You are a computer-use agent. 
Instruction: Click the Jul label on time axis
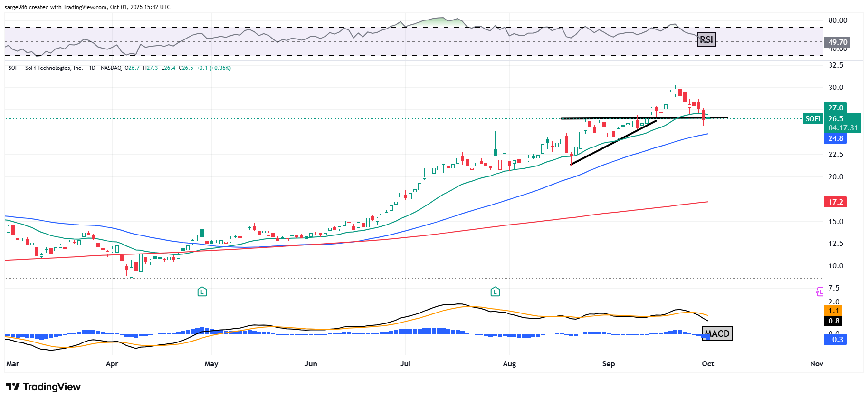coord(405,364)
